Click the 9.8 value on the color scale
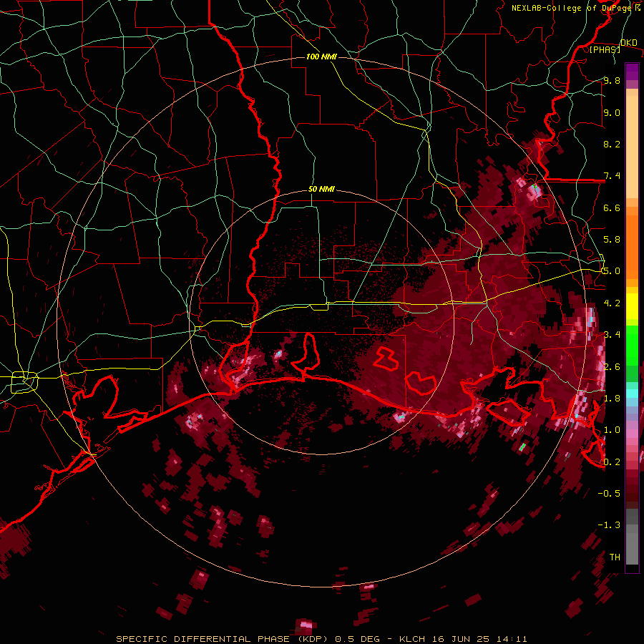The height and width of the screenshot is (644, 644). coord(612,80)
